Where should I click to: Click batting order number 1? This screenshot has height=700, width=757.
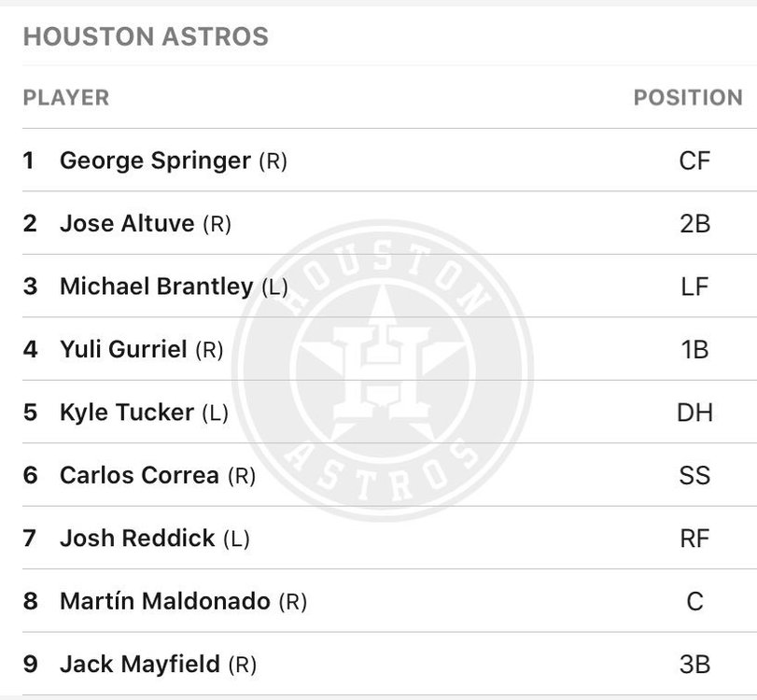[29, 161]
